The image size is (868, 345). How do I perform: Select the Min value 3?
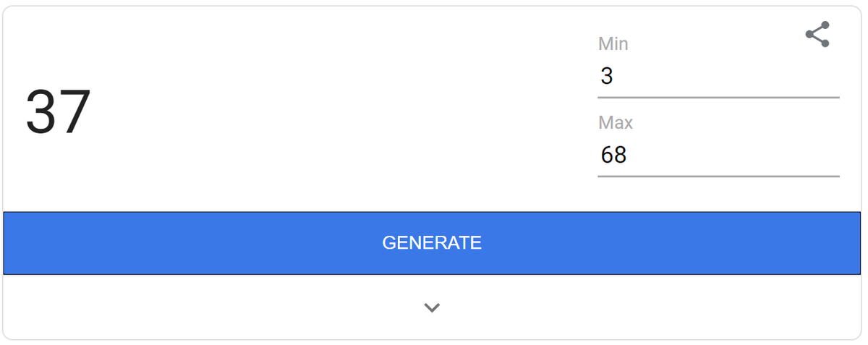click(x=607, y=76)
